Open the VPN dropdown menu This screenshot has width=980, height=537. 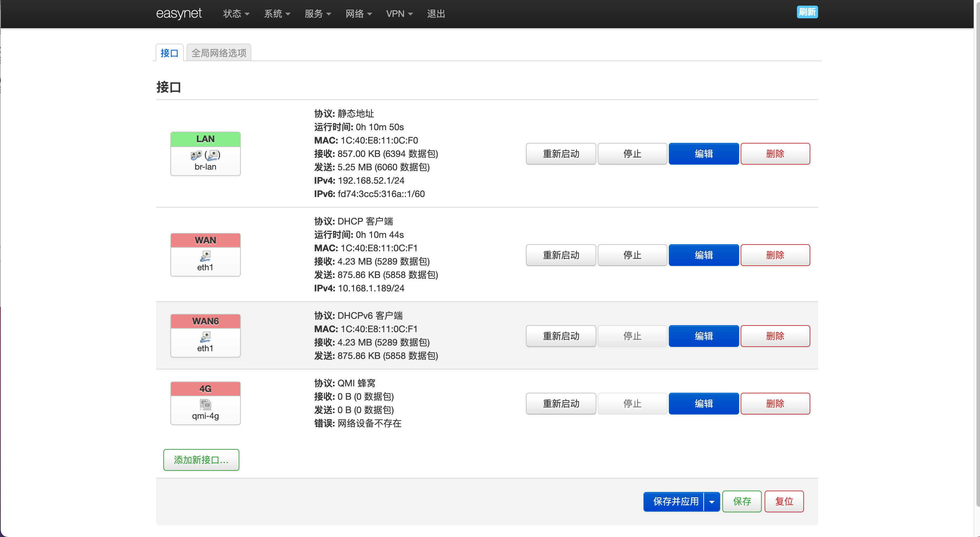pyautogui.click(x=399, y=14)
